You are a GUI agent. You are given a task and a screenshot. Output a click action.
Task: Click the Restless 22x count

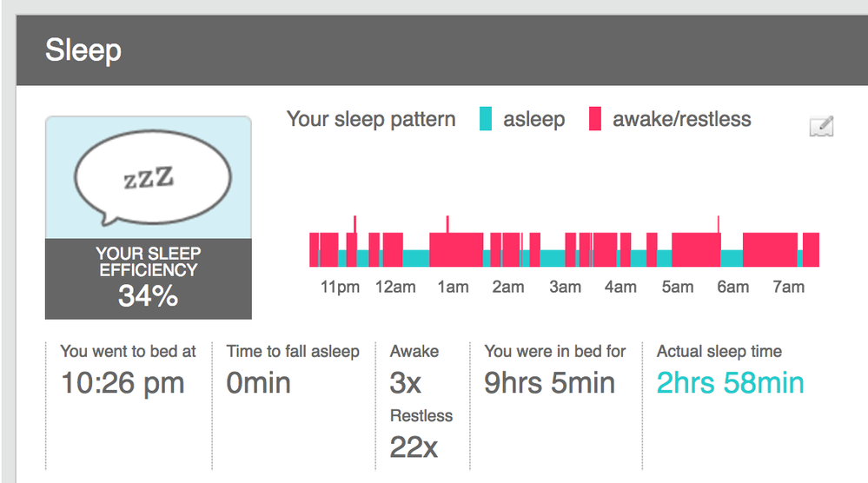pos(414,447)
